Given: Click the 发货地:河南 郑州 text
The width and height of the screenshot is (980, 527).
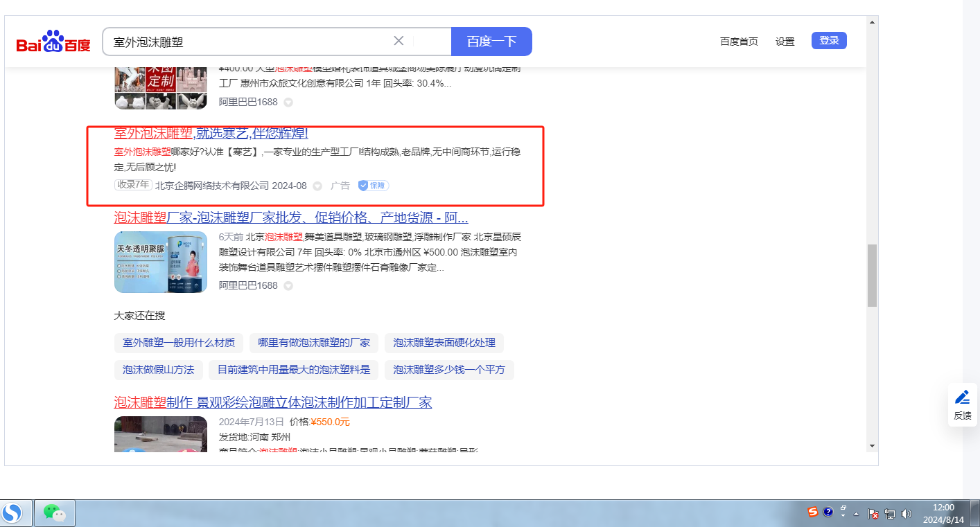Looking at the screenshot, I should [254, 437].
